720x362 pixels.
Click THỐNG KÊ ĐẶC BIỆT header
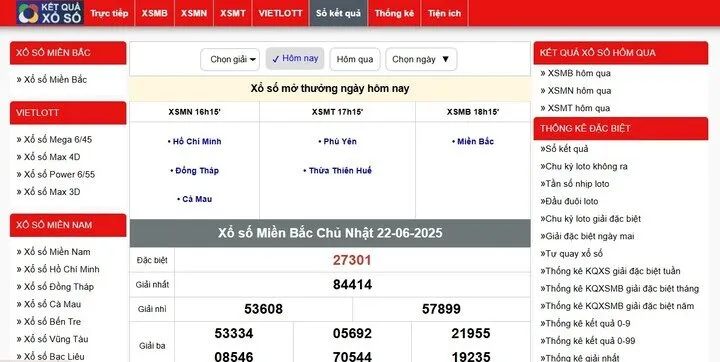[621, 129]
